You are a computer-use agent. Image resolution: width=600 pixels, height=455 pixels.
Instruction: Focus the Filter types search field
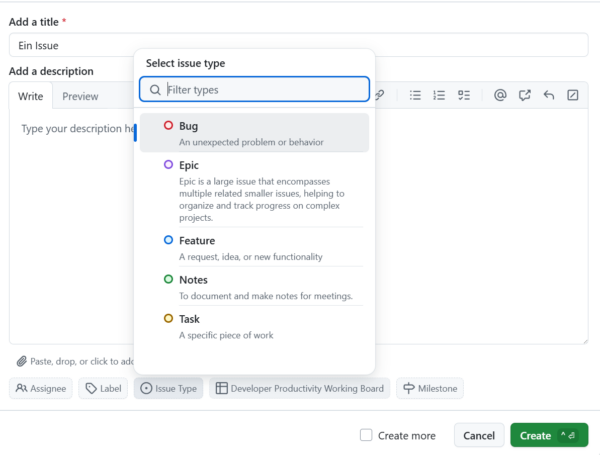254,90
